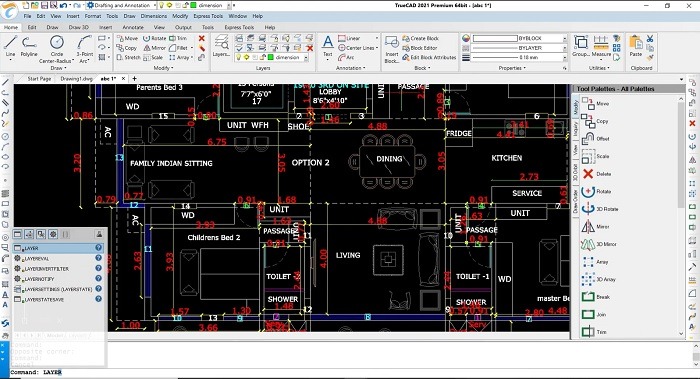Select 3D Rotate in Tool Palettes
Viewport: 700px width, 379px height.
point(600,209)
